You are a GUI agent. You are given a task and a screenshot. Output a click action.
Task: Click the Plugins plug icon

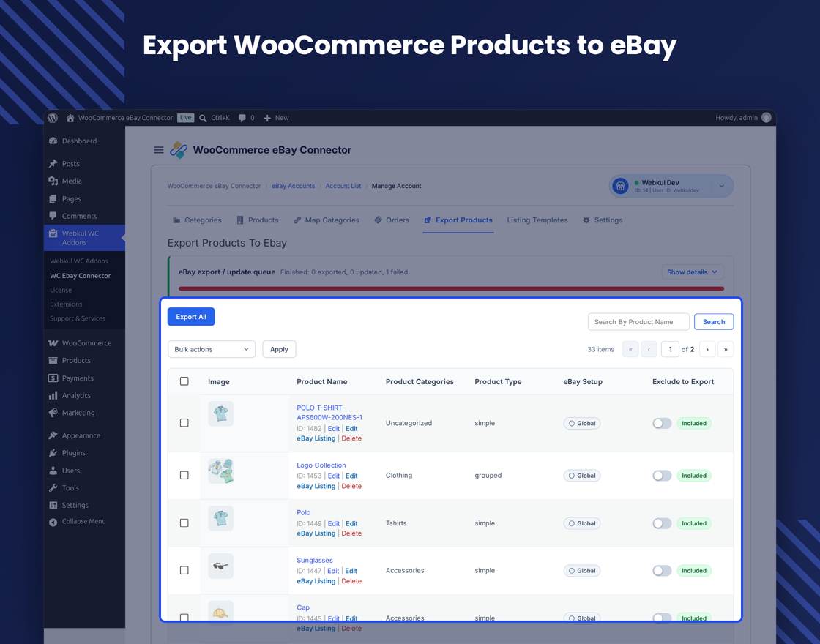(x=53, y=453)
